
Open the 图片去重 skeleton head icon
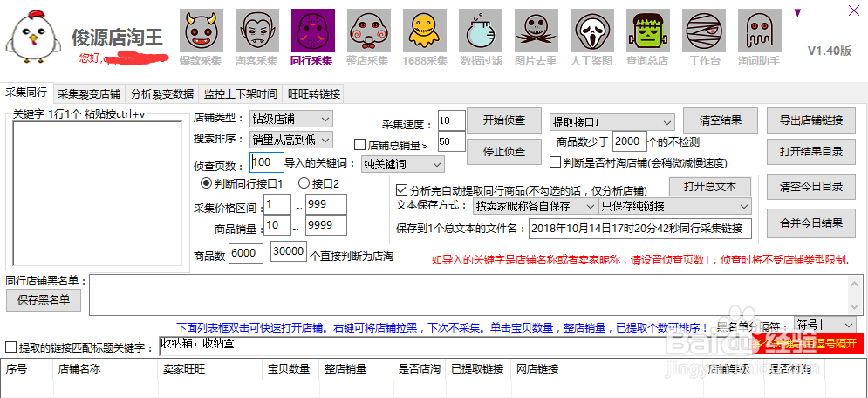point(536,31)
